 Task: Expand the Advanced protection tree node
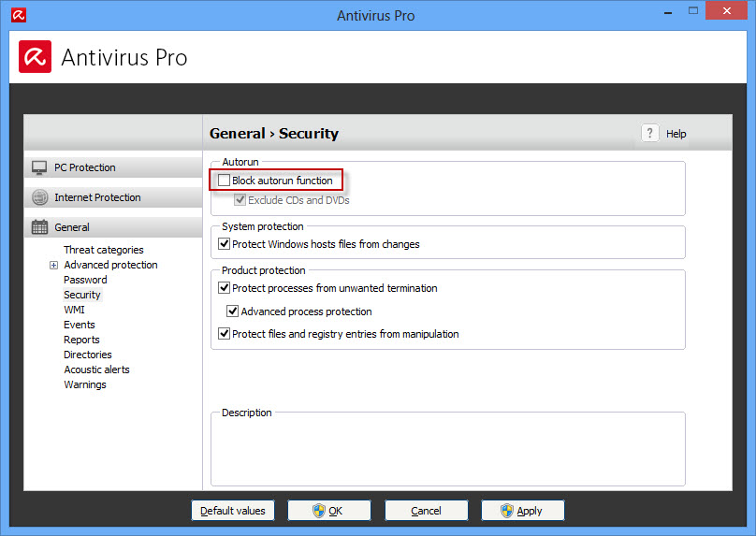[53, 265]
